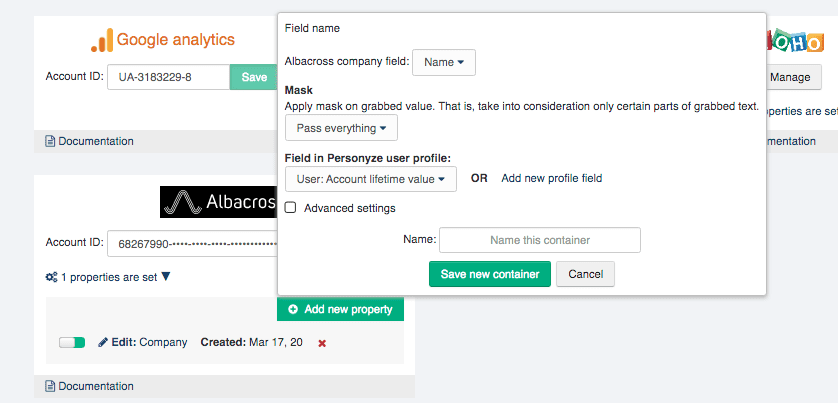
Task: Collapse the 1 properties are set arrow
Action: 166,277
